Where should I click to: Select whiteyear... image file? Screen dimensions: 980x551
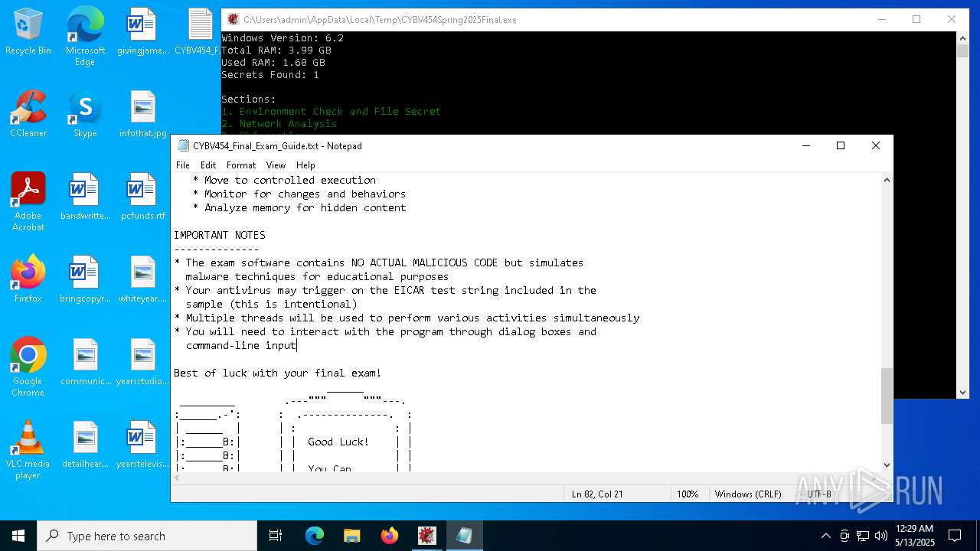tap(142, 279)
